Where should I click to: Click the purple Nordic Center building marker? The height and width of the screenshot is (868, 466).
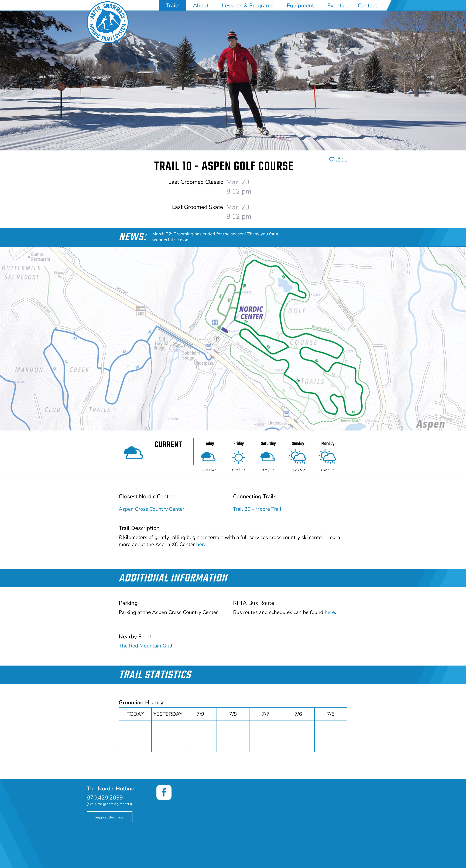tap(224, 330)
